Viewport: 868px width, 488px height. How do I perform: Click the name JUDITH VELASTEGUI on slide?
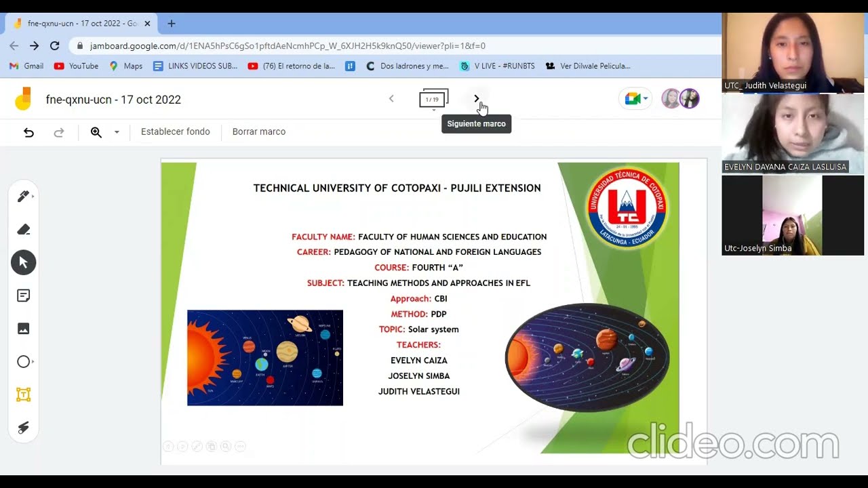[x=419, y=391]
